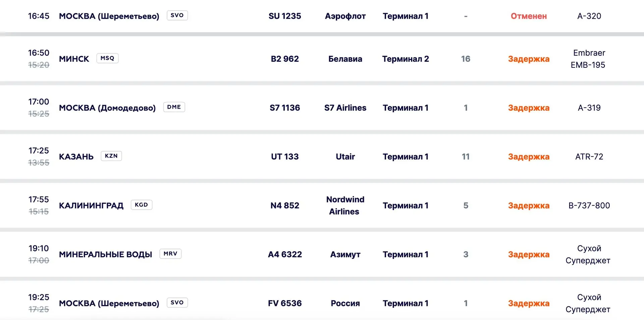The width and height of the screenshot is (644, 320).
Task: Select the МИНЕРАЛЬНЫЕ ВОДЫ destination
Action: 105,255
